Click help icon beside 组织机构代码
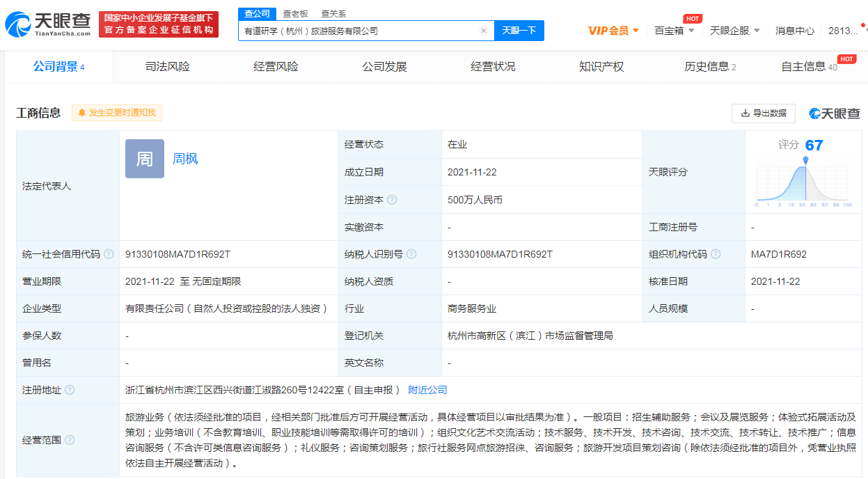The height and width of the screenshot is (479, 868). [x=716, y=254]
